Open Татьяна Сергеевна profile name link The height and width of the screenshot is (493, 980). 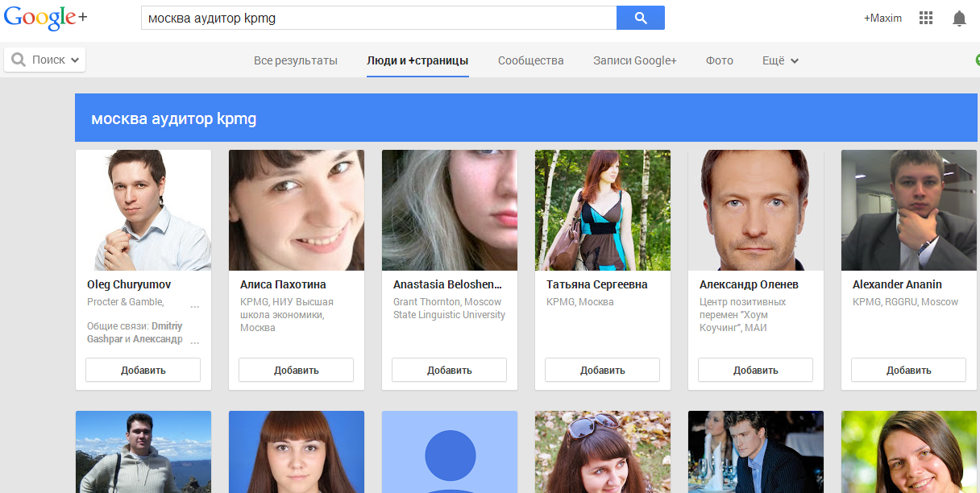coord(597,284)
